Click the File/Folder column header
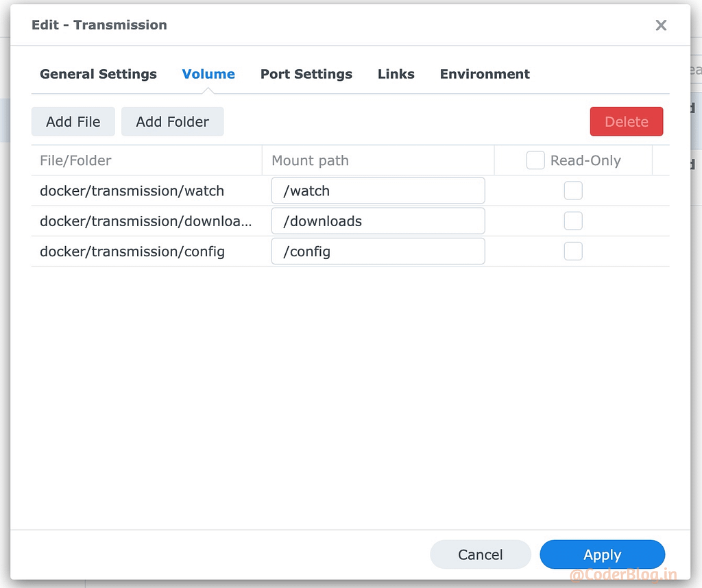 point(147,160)
